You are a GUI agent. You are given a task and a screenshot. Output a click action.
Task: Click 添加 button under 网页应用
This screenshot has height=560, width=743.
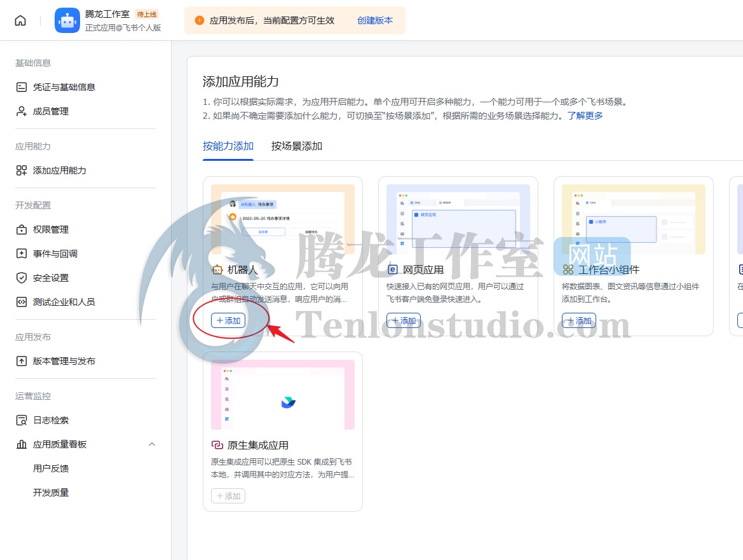[x=404, y=321]
